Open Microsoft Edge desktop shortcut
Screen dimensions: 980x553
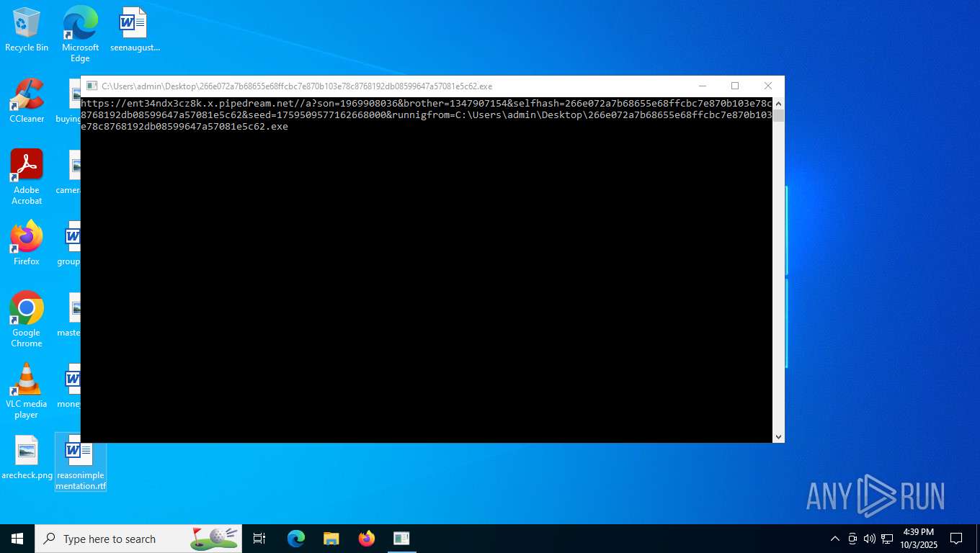(x=80, y=35)
